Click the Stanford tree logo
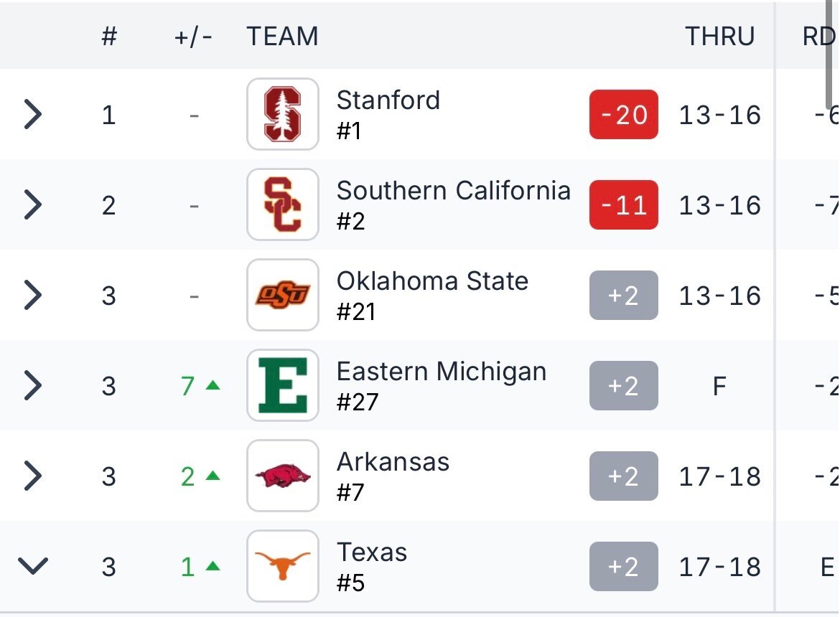 click(x=283, y=114)
